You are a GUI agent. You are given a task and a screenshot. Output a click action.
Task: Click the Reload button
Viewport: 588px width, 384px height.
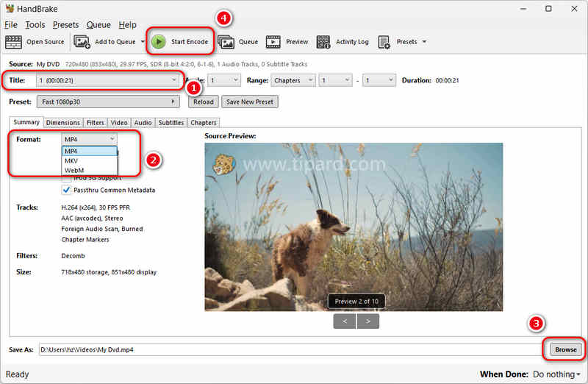204,102
